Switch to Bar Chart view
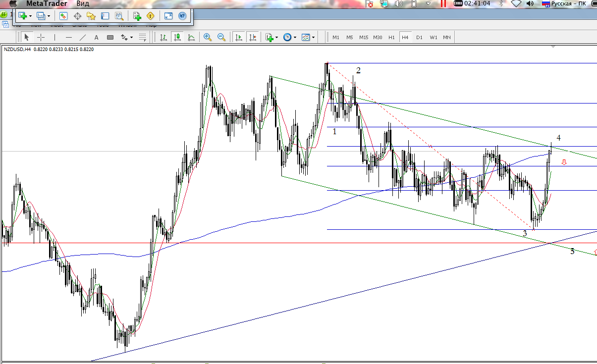The image size is (597, 364). (163, 37)
